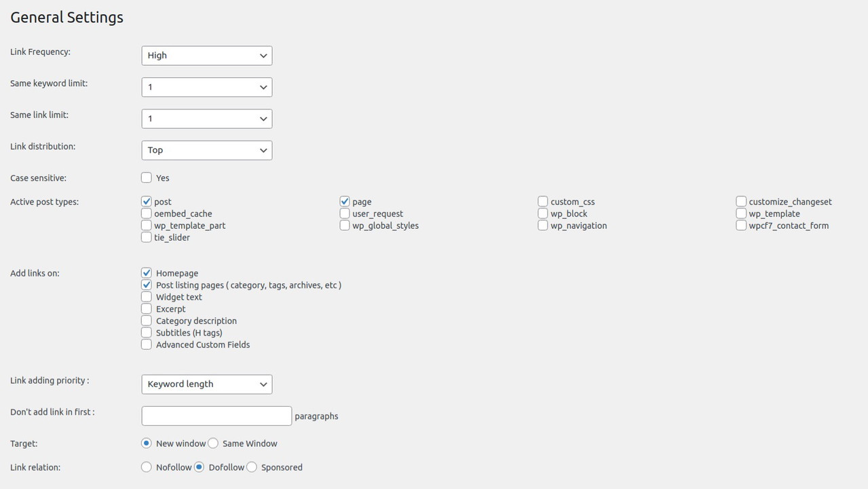The width and height of the screenshot is (868, 489).
Task: Enable the wp_block post type
Action: tap(543, 213)
